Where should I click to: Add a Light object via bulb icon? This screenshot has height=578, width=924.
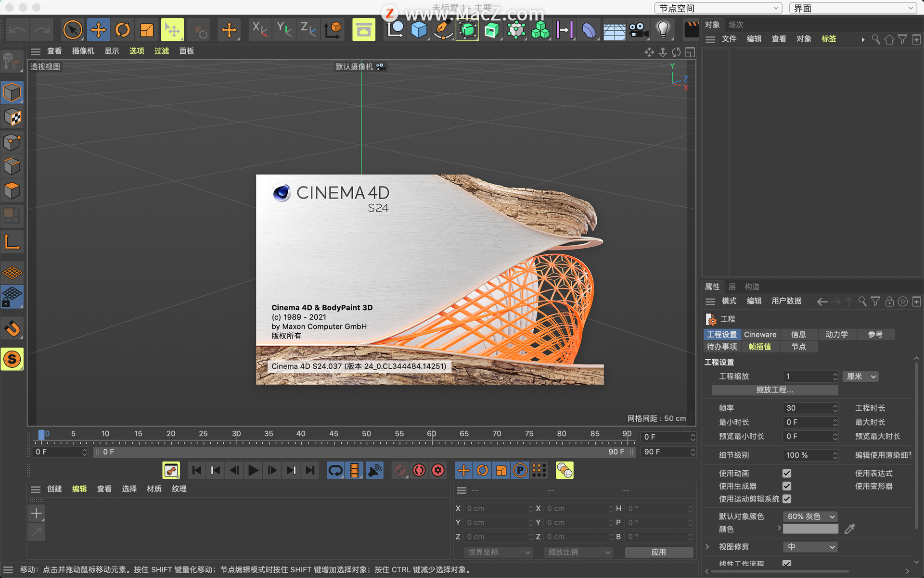tap(663, 30)
